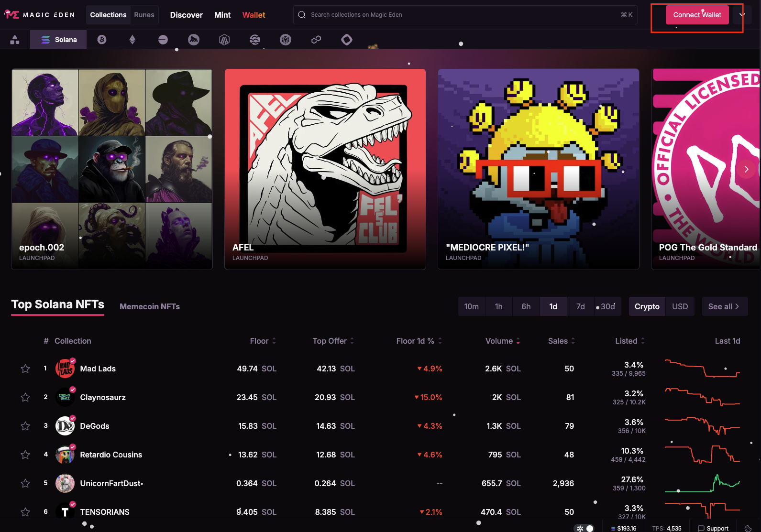Open the Magic Eden home logo
Image resolution: width=761 pixels, height=532 pixels.
[x=40, y=15]
